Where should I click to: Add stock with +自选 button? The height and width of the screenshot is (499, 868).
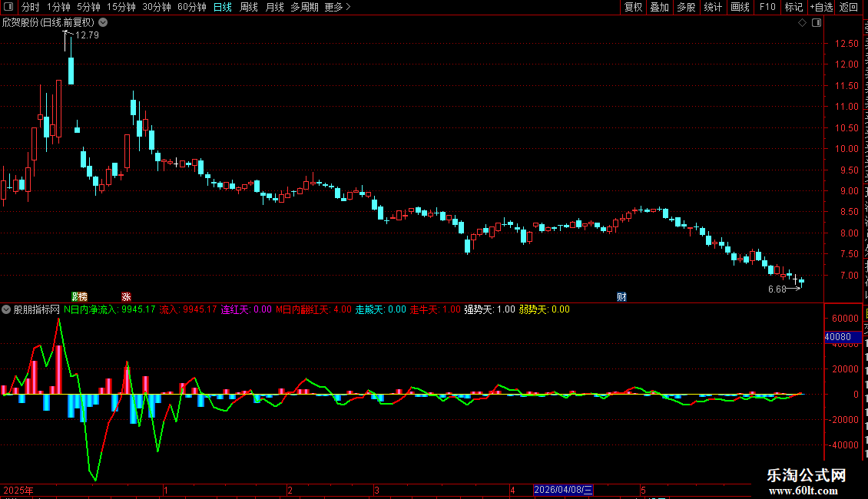pyautogui.click(x=821, y=7)
